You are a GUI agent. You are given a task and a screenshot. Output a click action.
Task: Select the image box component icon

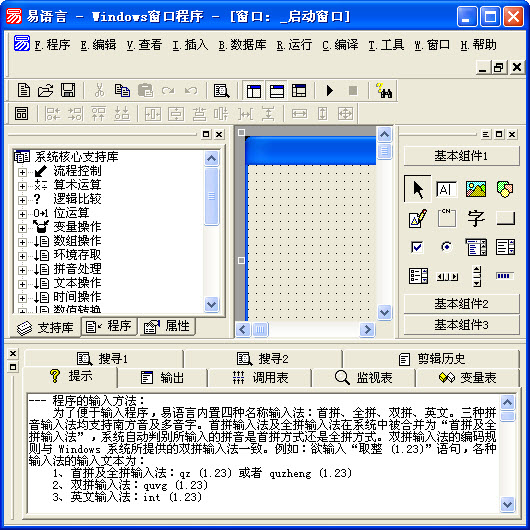476,189
